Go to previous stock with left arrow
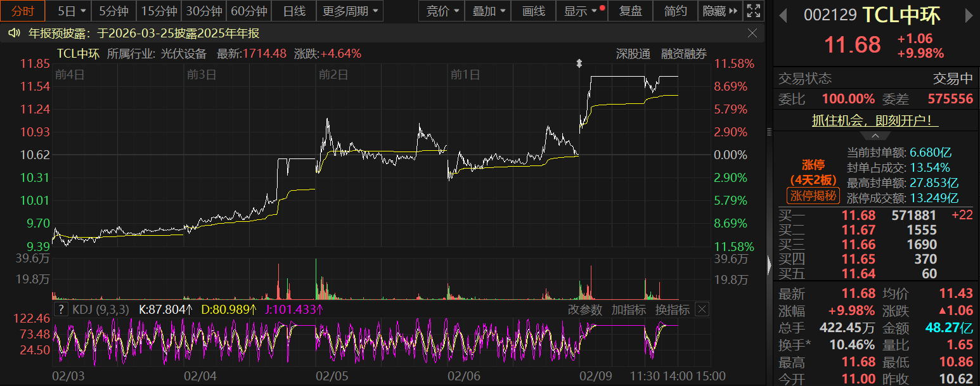Screen dimensions: 980x386 tap(784, 15)
